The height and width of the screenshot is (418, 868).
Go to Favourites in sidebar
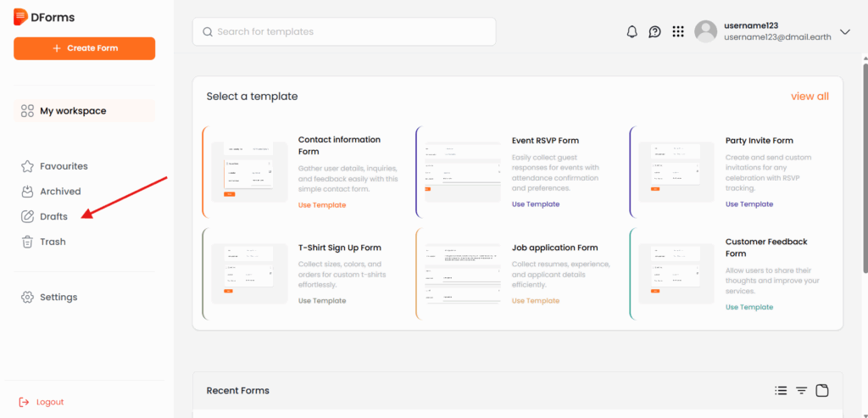(x=64, y=166)
